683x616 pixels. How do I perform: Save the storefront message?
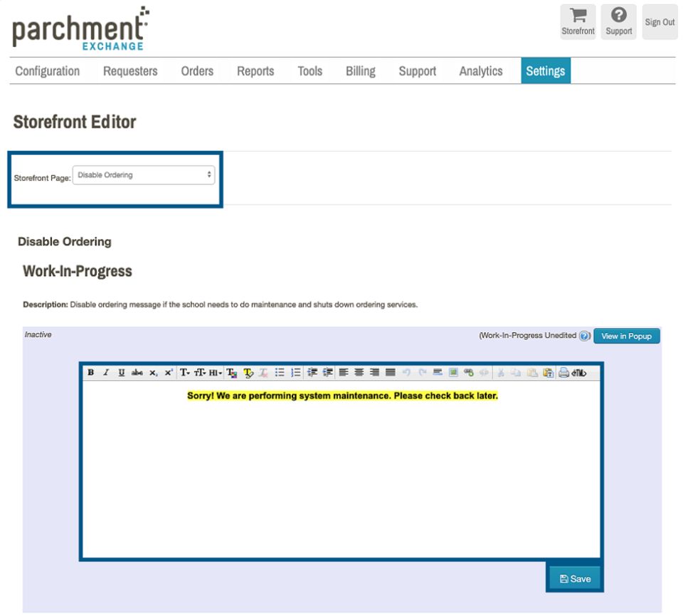click(x=575, y=578)
